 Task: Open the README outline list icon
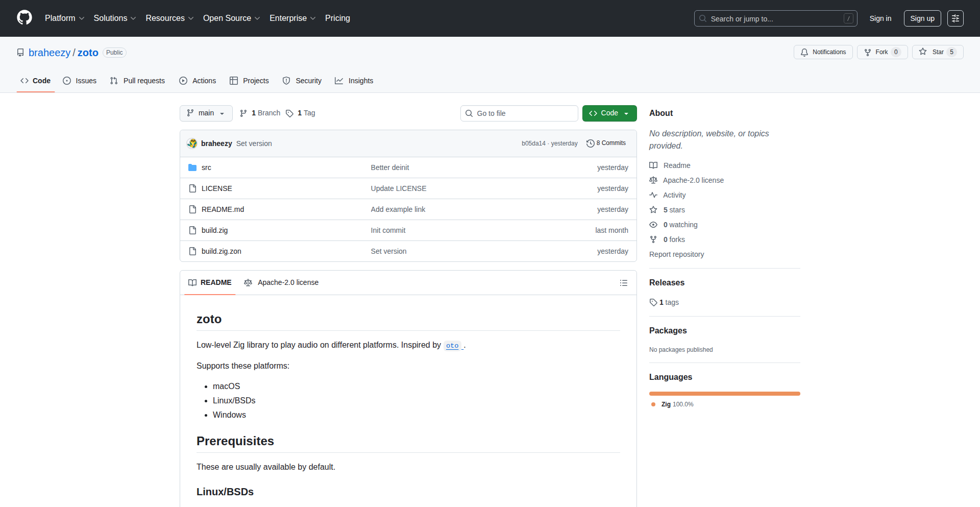click(623, 283)
